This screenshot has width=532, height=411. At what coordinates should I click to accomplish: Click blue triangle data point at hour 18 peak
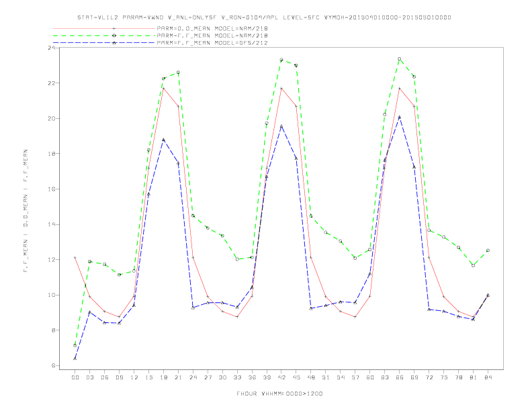point(163,140)
